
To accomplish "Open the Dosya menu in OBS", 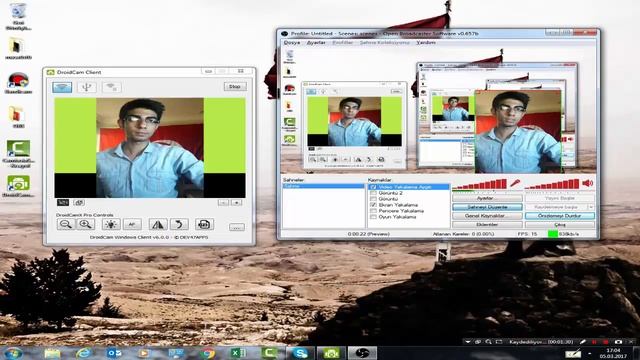I will pos(291,42).
